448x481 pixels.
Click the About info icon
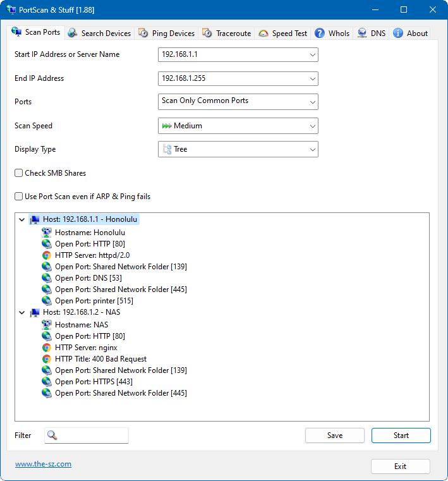point(398,33)
